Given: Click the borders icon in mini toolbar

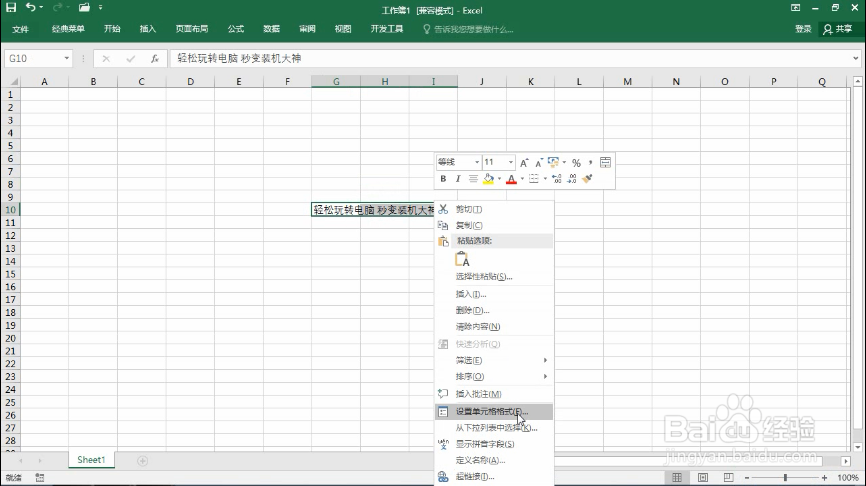Looking at the screenshot, I should [534, 179].
